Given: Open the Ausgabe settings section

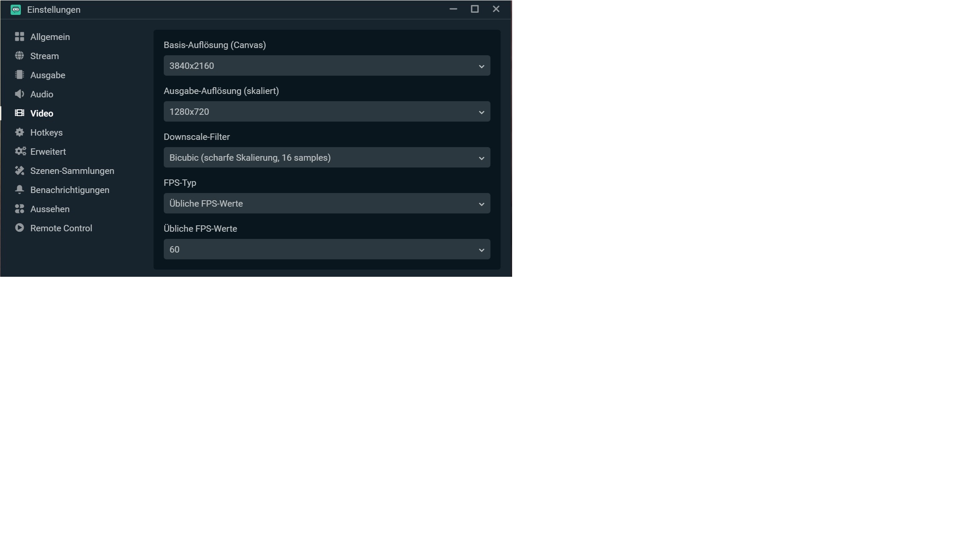Looking at the screenshot, I should (48, 75).
